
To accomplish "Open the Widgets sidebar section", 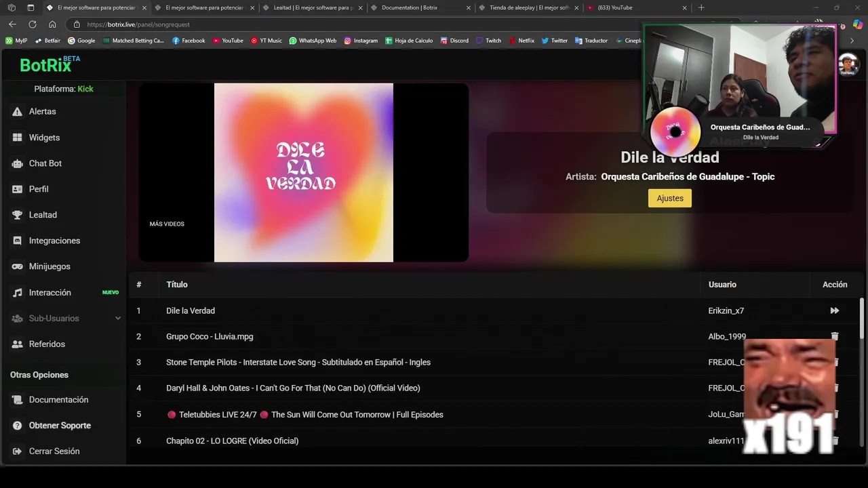I will click(44, 138).
